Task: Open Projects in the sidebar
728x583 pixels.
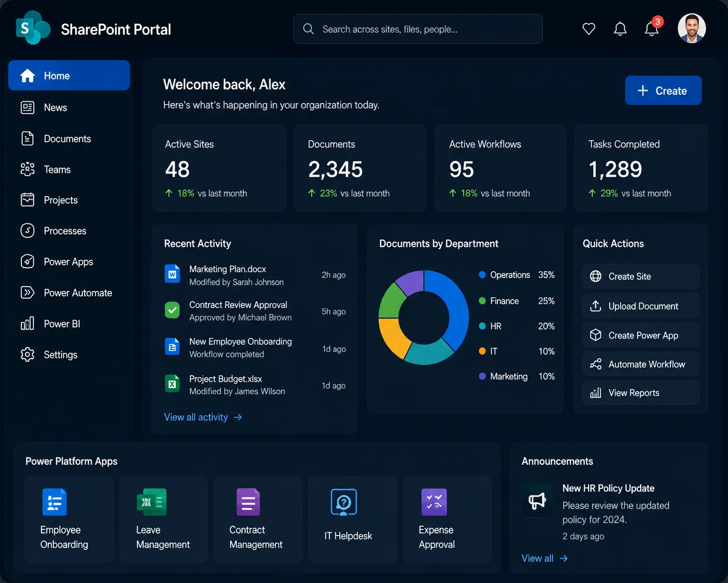Action: 69,200
